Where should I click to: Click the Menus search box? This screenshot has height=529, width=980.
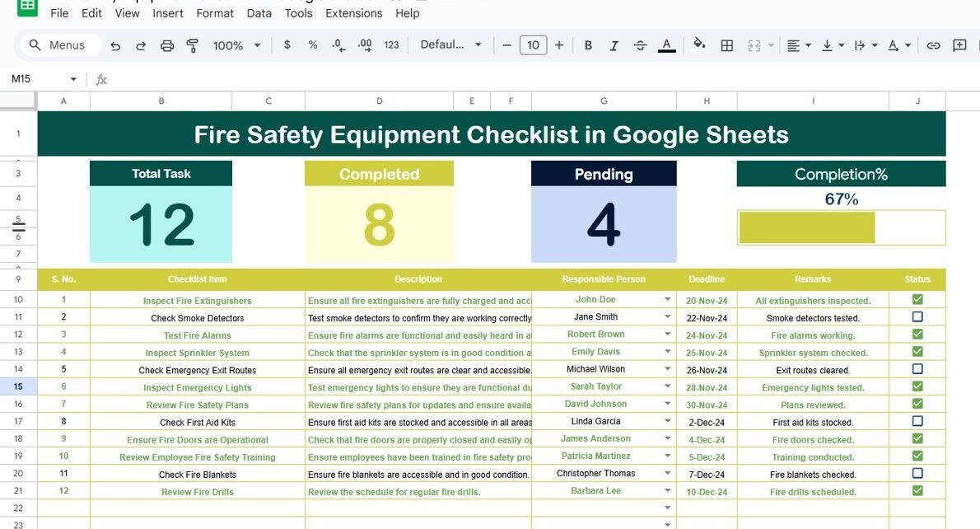(61, 45)
